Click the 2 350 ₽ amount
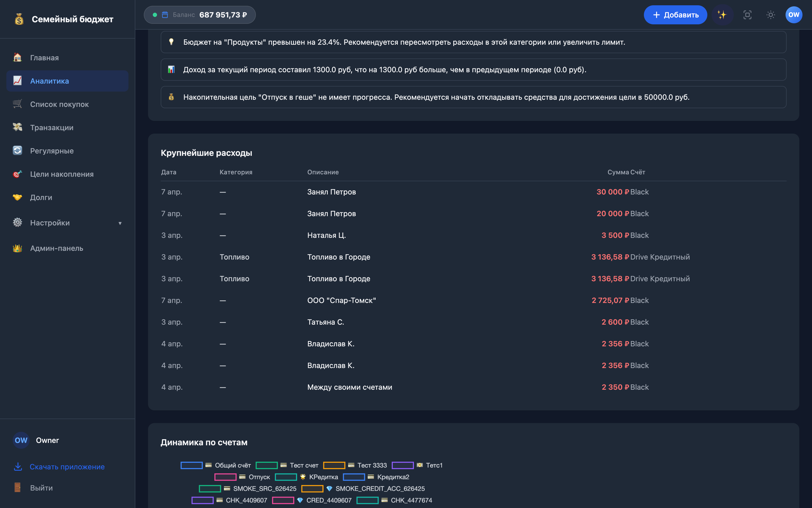812x508 pixels. click(x=615, y=387)
